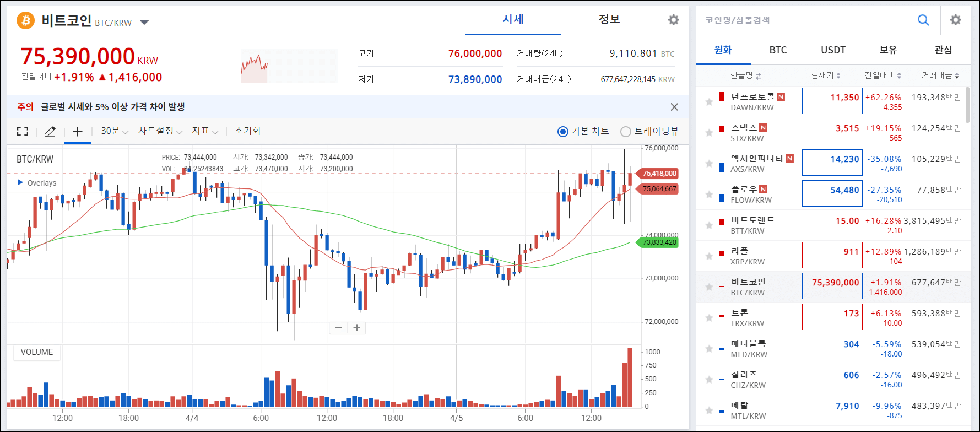Click 비트토렌트 price 15.00
Image resolution: width=980 pixels, height=432 pixels.
click(x=847, y=221)
